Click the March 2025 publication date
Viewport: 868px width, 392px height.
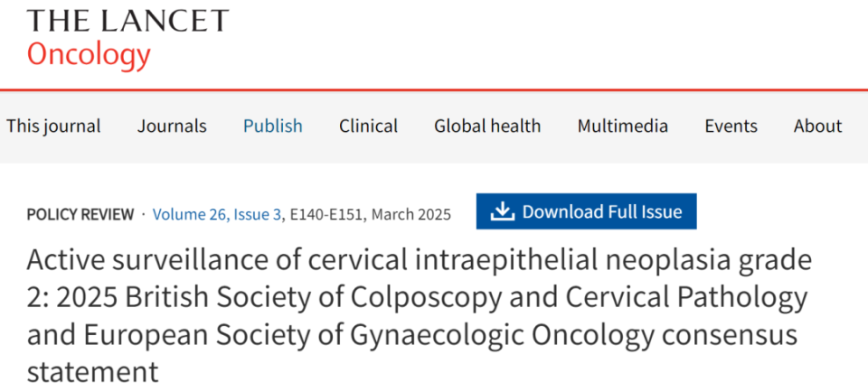click(411, 215)
